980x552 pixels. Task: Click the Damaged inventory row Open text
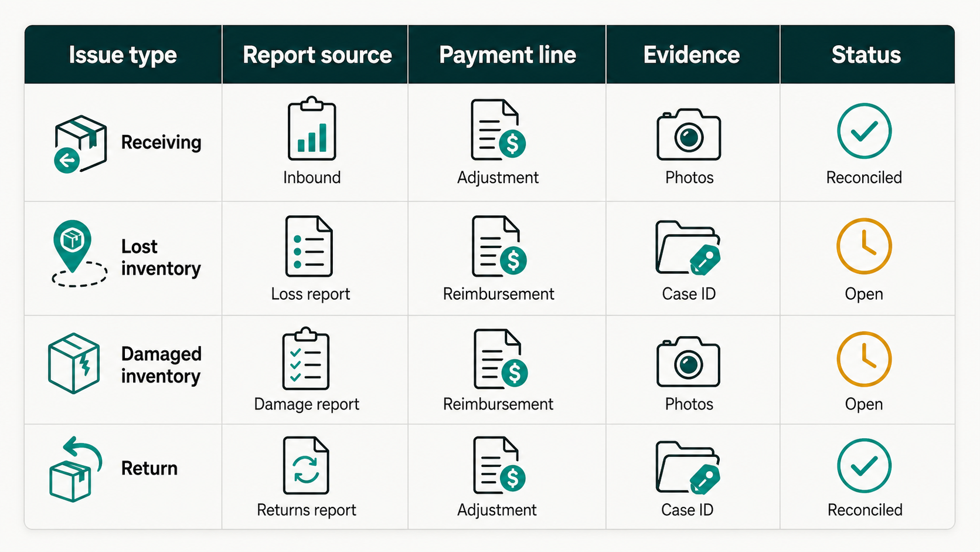tap(864, 404)
